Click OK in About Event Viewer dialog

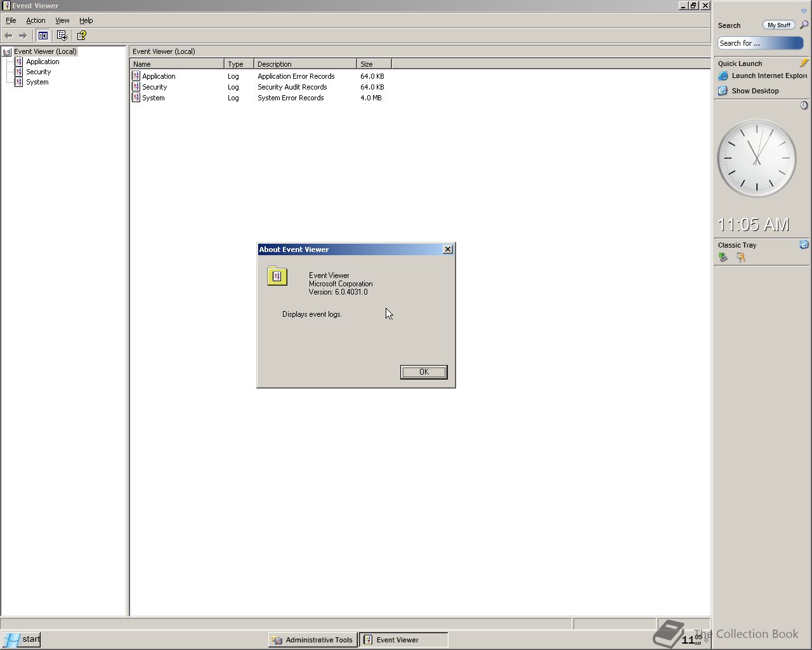tap(424, 372)
